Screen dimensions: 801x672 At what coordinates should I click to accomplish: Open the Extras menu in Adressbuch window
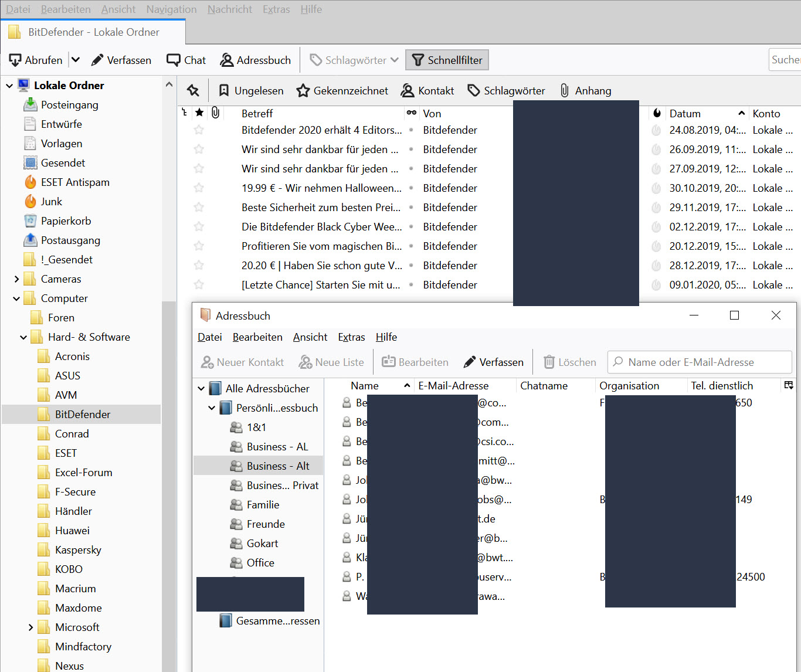351,337
